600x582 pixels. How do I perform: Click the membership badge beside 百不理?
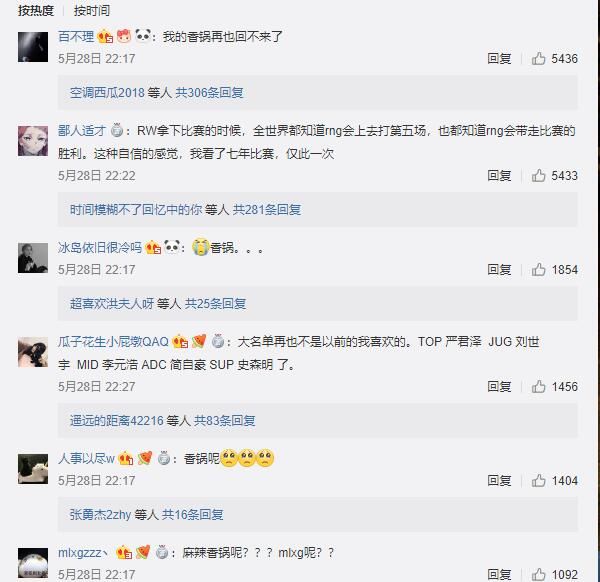tap(105, 36)
